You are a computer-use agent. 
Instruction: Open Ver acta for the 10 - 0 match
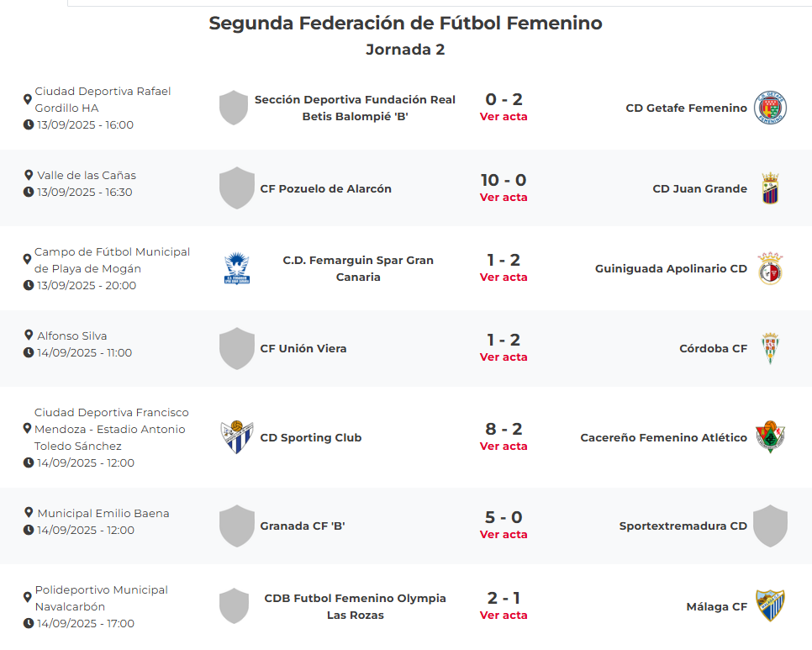click(x=504, y=198)
